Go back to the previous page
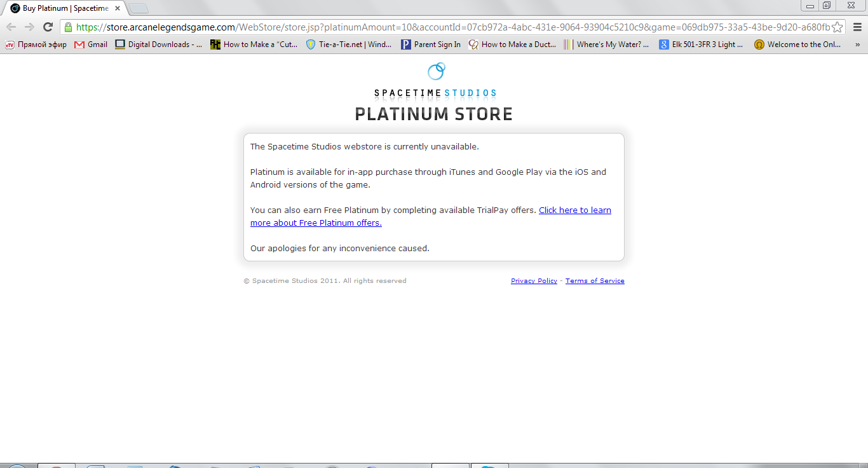This screenshot has height=468, width=868. tap(11, 27)
